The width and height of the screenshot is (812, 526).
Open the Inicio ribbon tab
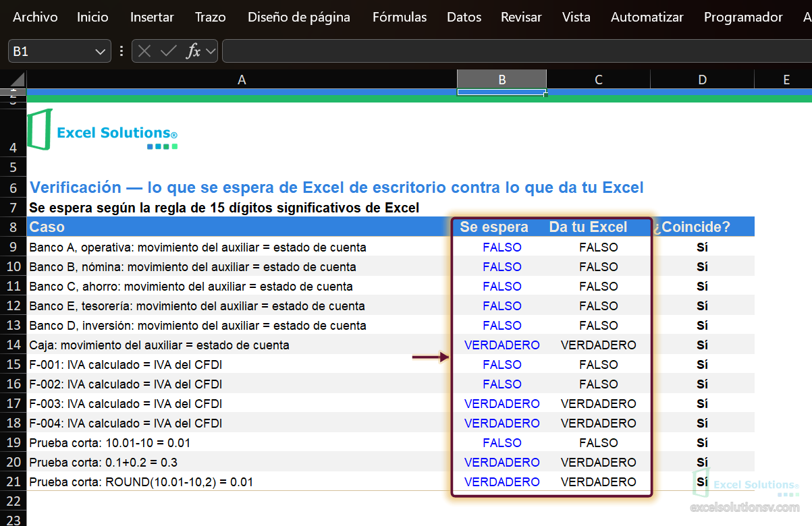pyautogui.click(x=92, y=18)
